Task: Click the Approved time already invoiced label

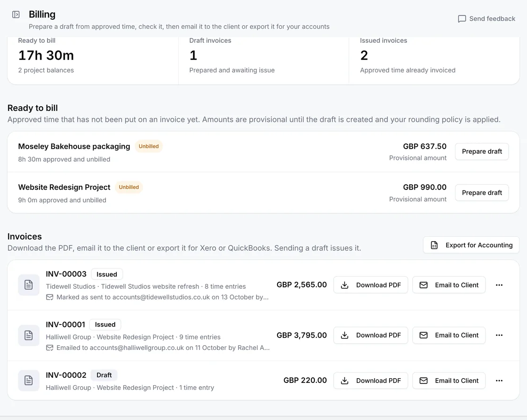Action: (x=407, y=70)
